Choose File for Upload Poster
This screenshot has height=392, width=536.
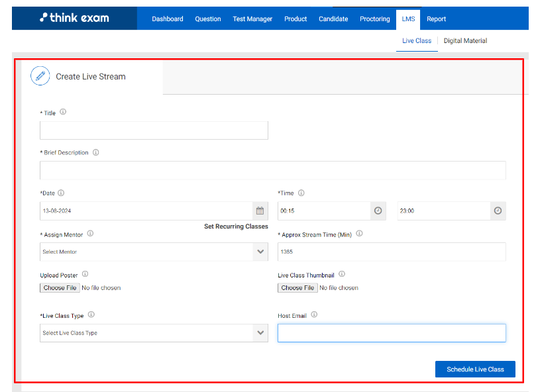[60, 288]
